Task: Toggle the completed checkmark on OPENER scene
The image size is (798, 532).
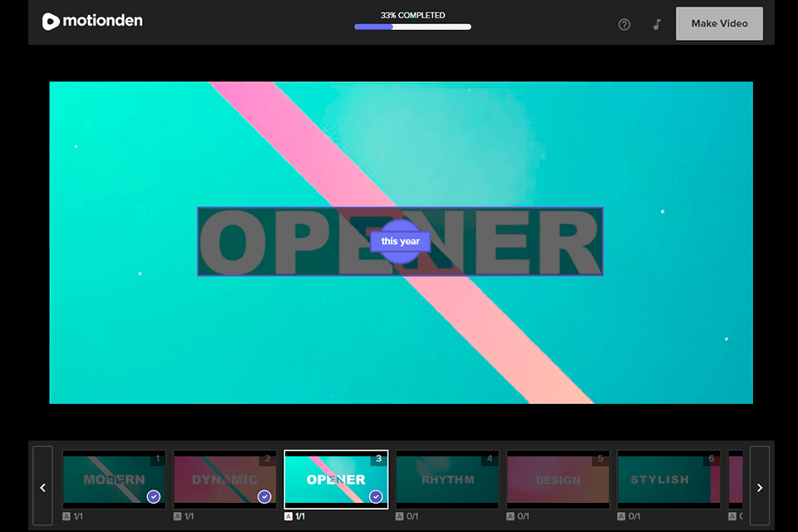Action: pos(376,496)
